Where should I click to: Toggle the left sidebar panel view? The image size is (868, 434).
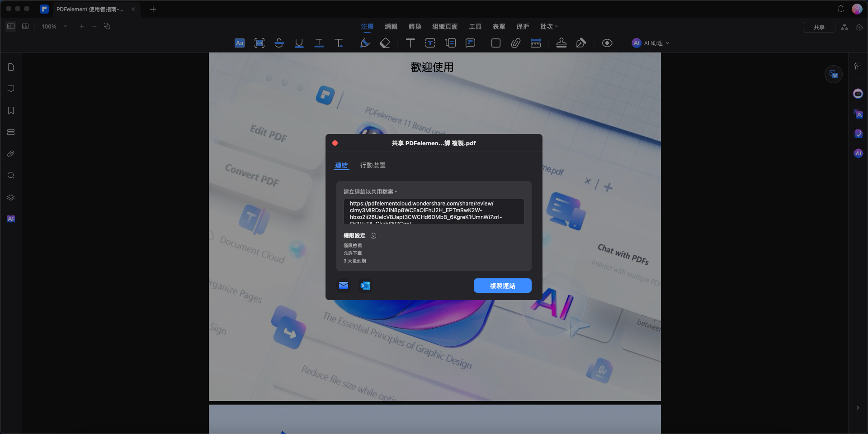[x=11, y=27]
